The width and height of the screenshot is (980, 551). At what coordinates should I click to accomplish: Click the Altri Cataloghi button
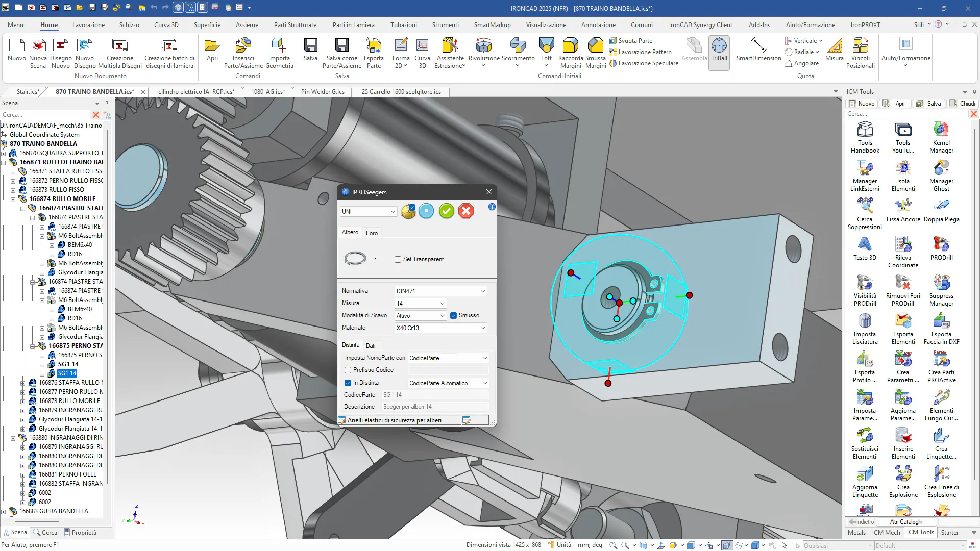click(x=906, y=521)
